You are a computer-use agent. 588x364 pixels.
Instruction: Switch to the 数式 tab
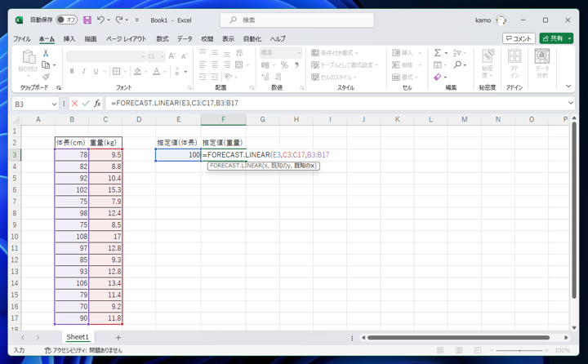click(163, 39)
